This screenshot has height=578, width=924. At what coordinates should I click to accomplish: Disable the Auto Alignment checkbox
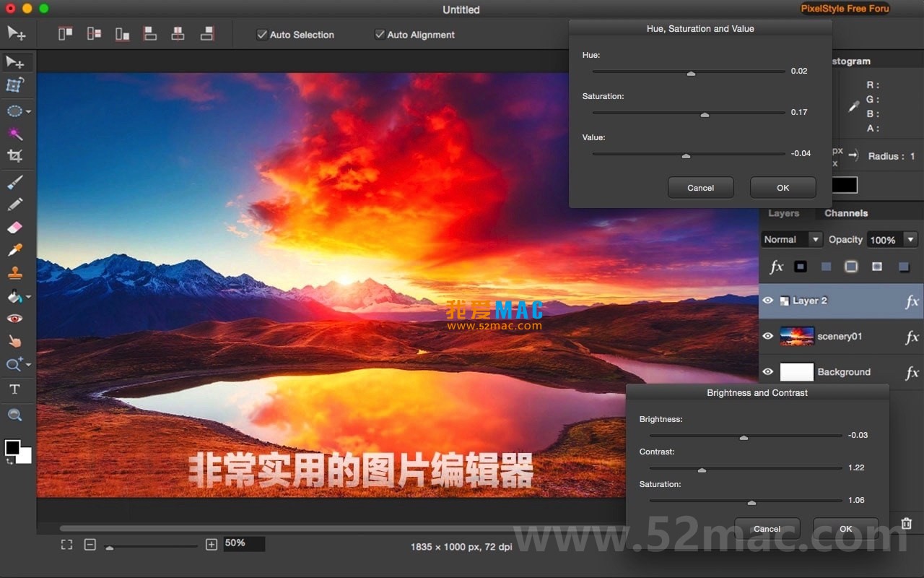click(x=379, y=34)
